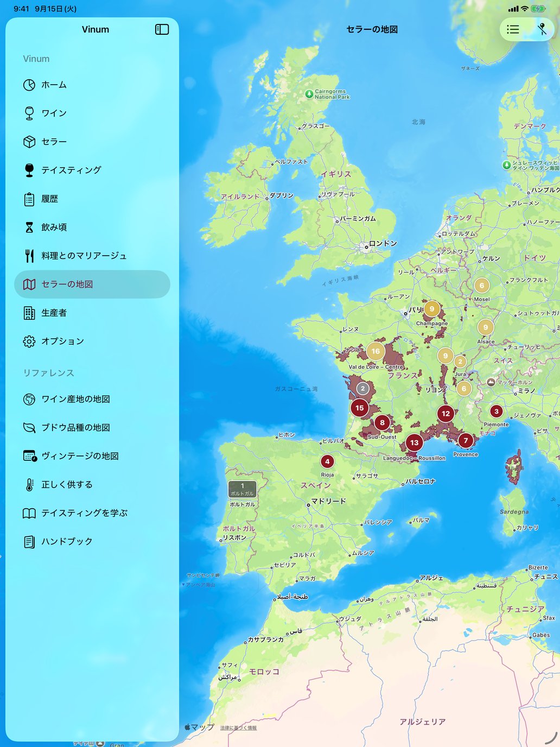Select 飲み頃 hourglass item
This screenshot has height=747, width=560.
[92, 227]
